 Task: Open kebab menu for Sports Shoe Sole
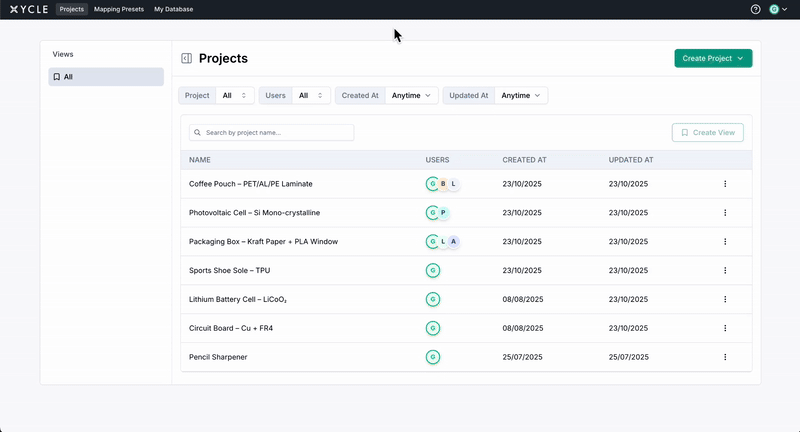pos(725,270)
